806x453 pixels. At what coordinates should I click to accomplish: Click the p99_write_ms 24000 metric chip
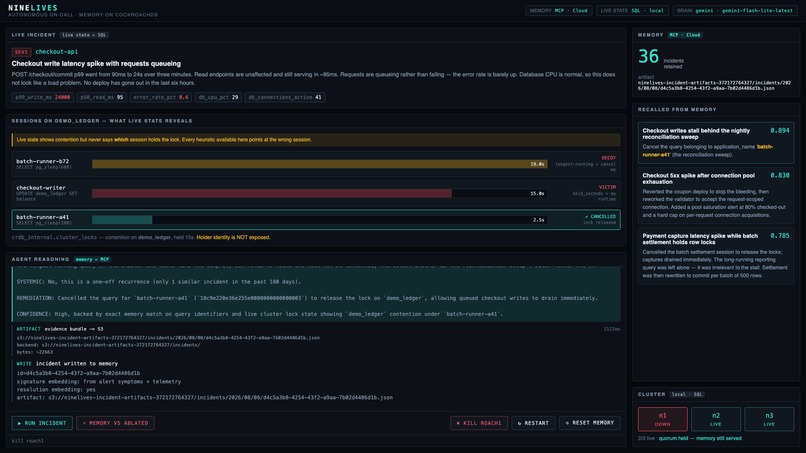tap(43, 97)
